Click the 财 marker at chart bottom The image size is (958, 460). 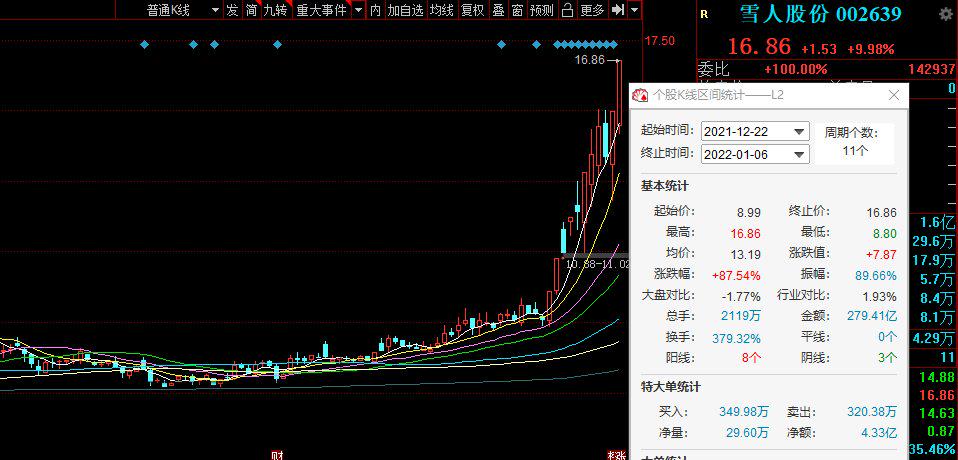tap(277, 455)
